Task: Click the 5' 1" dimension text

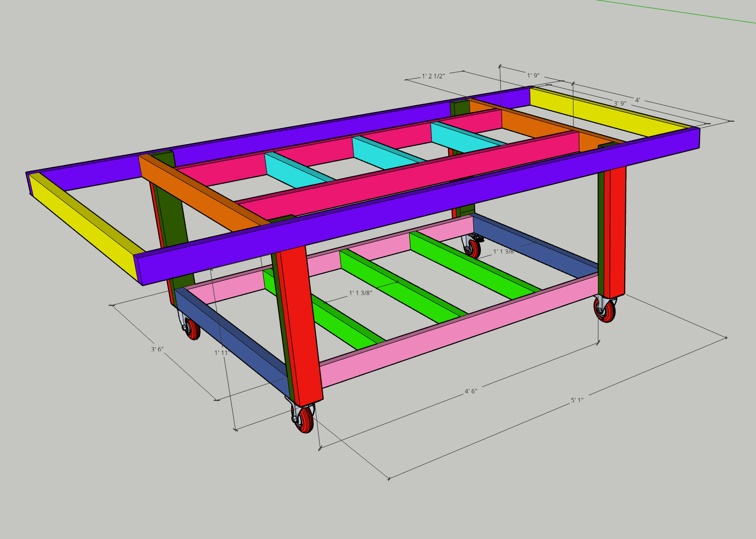Action: click(576, 401)
